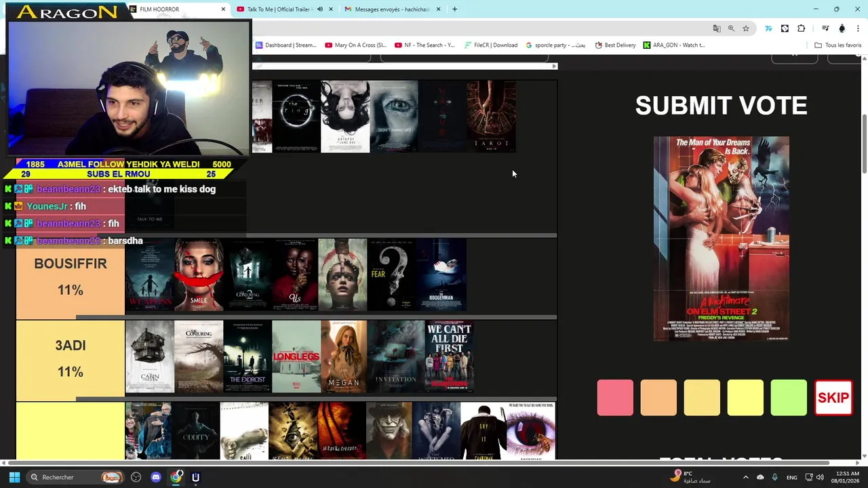Bookmark this page with the star icon
Image resolution: width=868 pixels, height=488 pixels.
coord(746,28)
